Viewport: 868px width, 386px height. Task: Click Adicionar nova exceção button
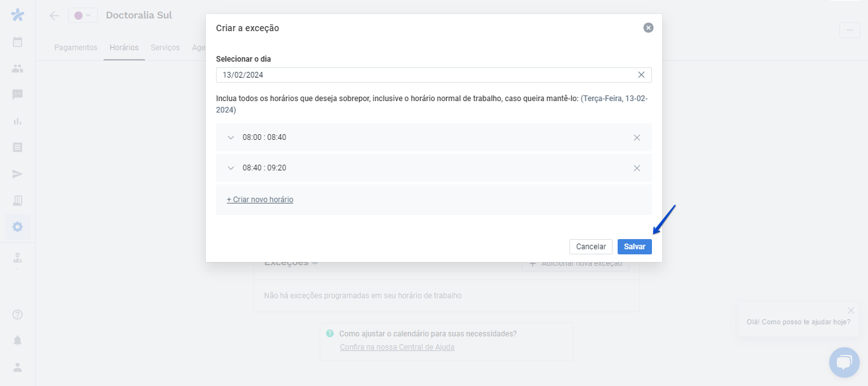(576, 263)
